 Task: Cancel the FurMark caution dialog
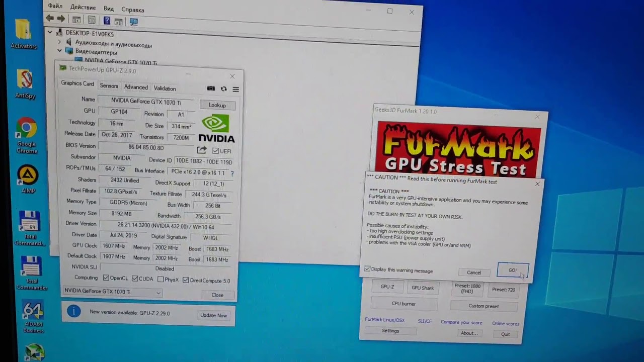click(473, 273)
